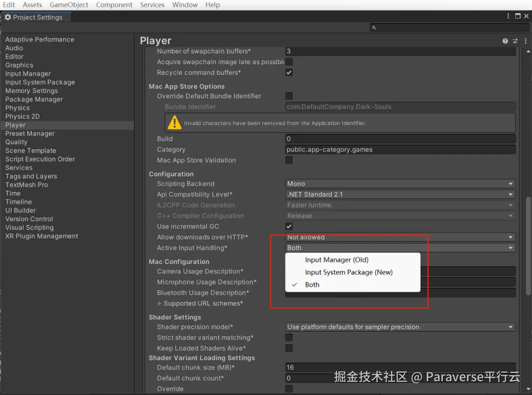Click the scroll down arrow of Player panel
532x395 pixels.
pos(528,389)
